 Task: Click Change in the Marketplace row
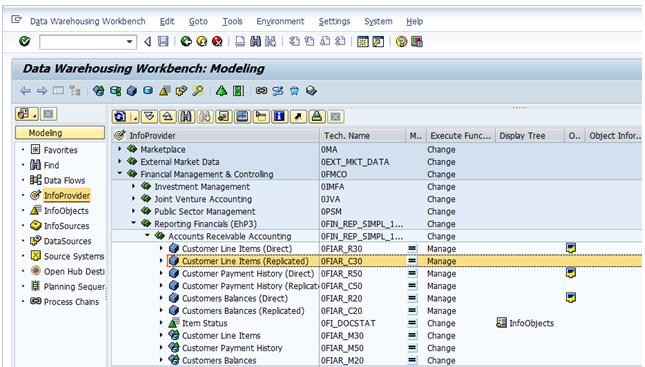441,150
